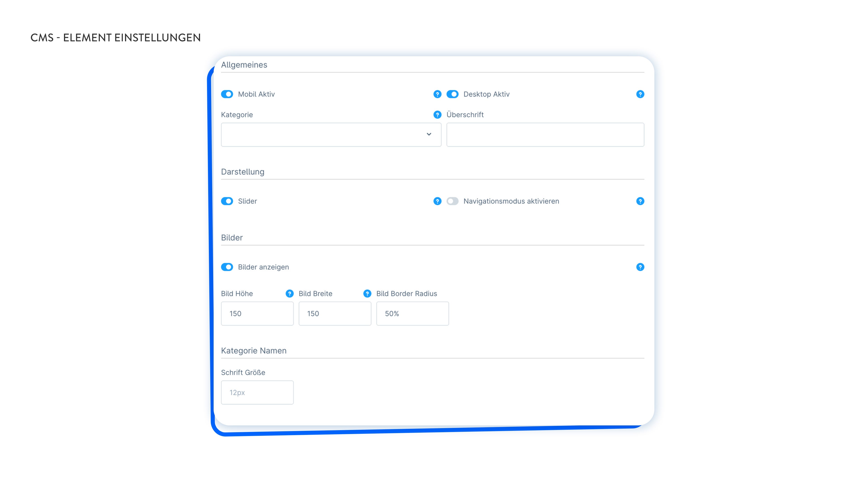Viewport: 868px width, 488px height.
Task: Enable Navigationsmodus aktivieren switch
Action: pyautogui.click(x=453, y=201)
